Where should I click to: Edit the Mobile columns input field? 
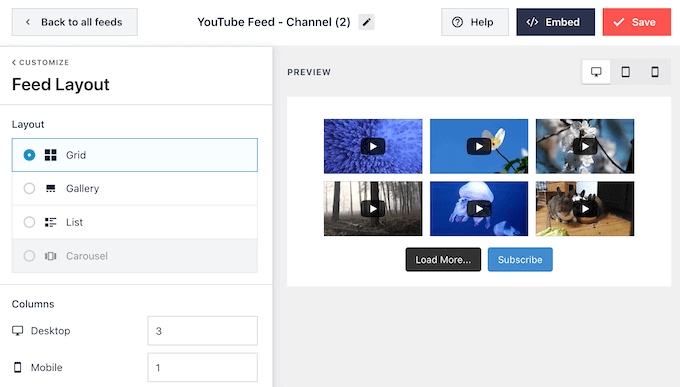click(x=203, y=367)
